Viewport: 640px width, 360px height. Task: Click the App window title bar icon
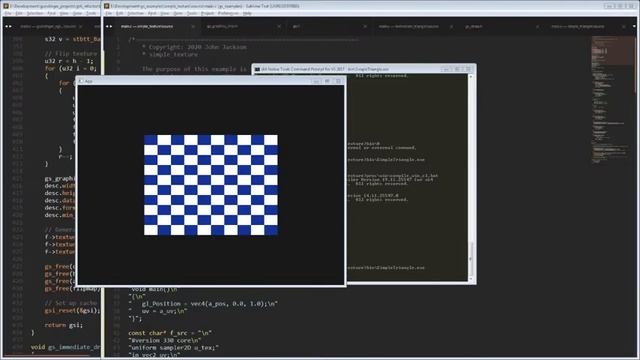click(x=81, y=81)
